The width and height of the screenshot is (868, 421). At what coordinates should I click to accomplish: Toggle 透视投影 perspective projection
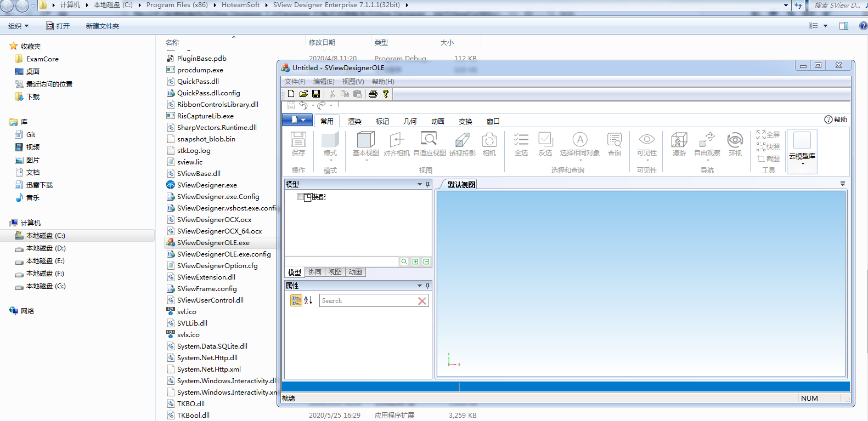coord(463,144)
